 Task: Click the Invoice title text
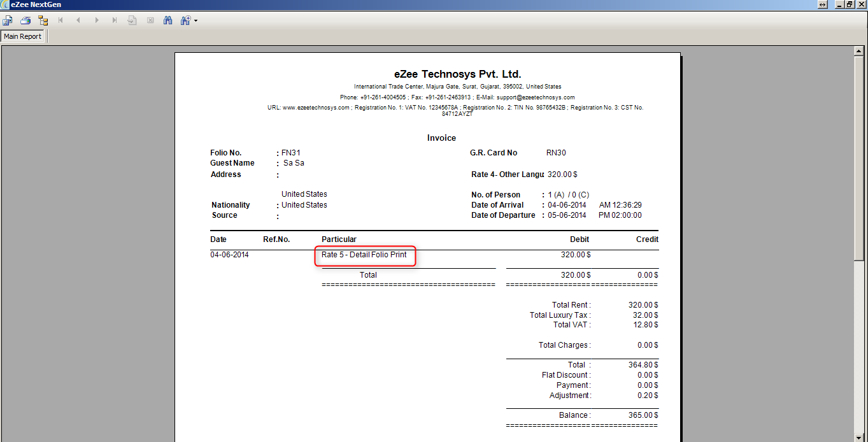click(x=441, y=138)
